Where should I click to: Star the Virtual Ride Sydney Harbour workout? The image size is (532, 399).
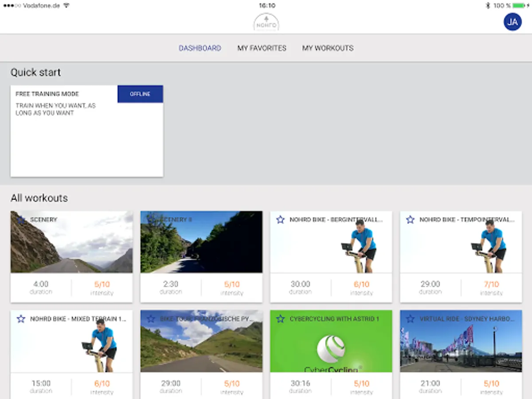410,319
